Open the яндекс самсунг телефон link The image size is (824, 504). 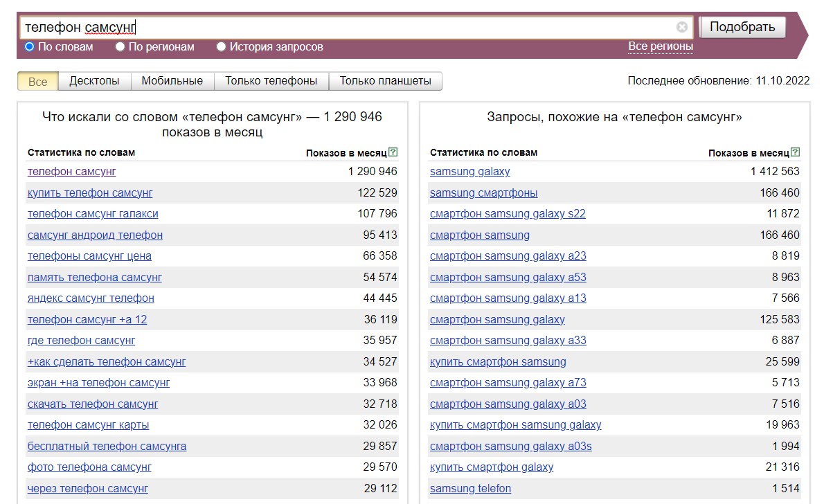click(91, 298)
